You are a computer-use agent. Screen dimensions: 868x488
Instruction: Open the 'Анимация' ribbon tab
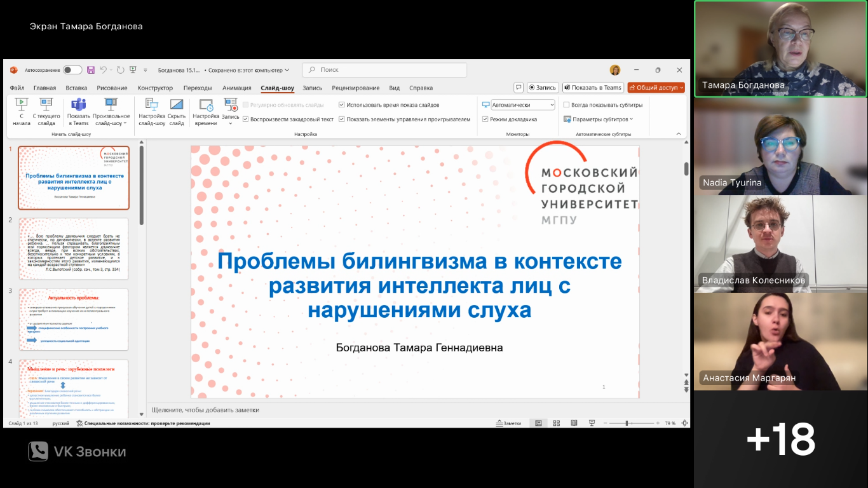coord(236,88)
